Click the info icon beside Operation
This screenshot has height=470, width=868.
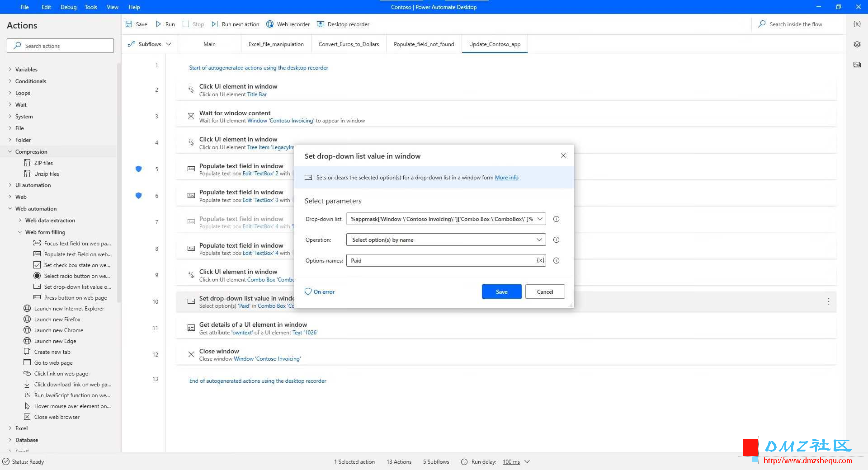[556, 240]
